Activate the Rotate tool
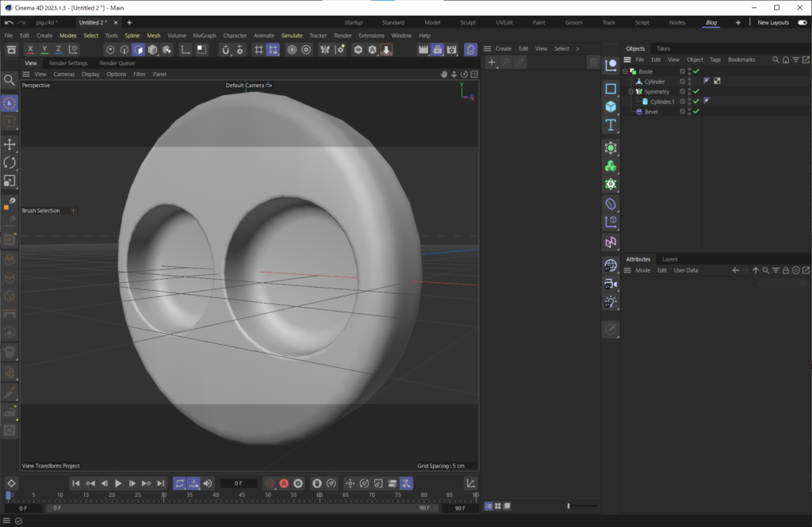The width and height of the screenshot is (812, 527). click(x=10, y=162)
